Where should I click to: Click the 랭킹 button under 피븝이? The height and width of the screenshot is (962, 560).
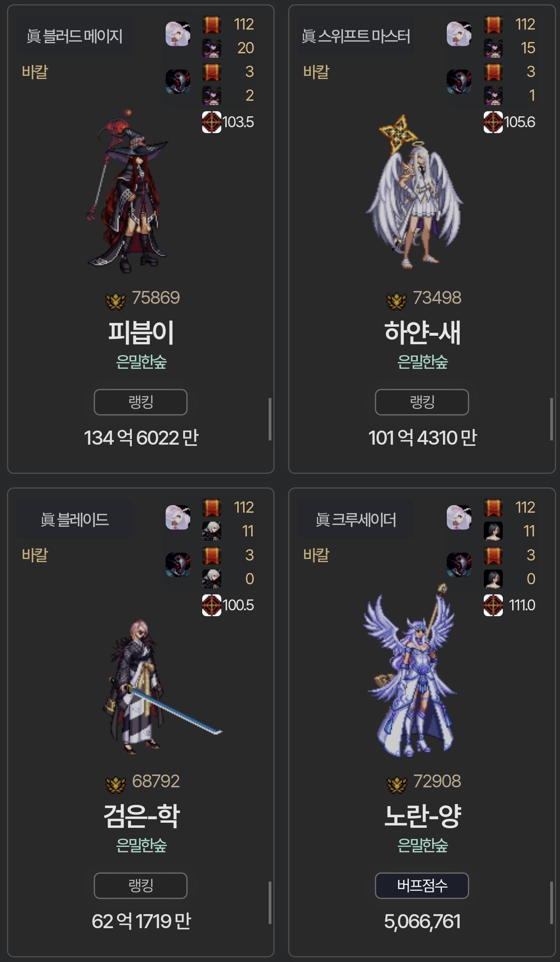140,402
